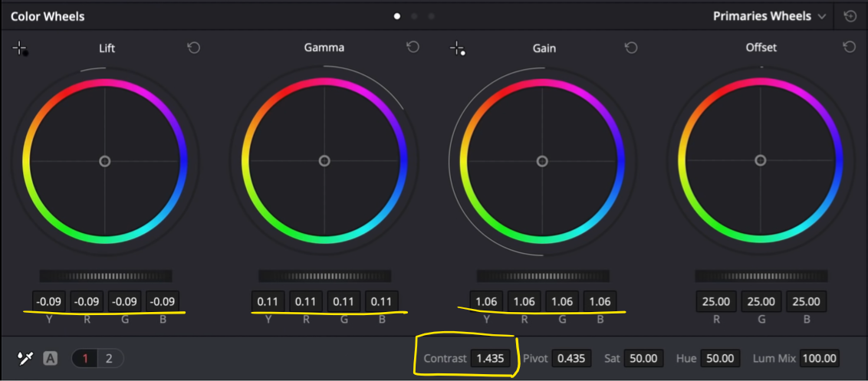Click the Contrast value 1.435
This screenshot has height=381, width=868.
(x=491, y=358)
